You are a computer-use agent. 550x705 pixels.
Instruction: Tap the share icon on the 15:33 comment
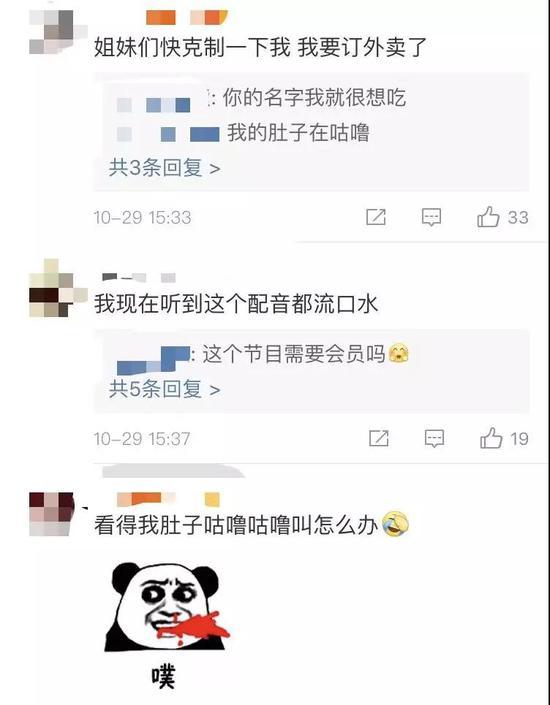coord(376,217)
